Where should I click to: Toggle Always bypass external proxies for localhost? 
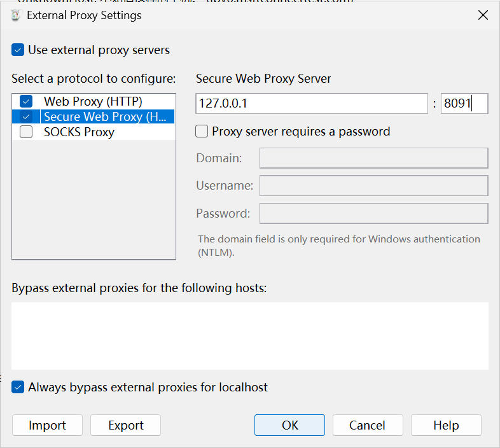pos(18,387)
